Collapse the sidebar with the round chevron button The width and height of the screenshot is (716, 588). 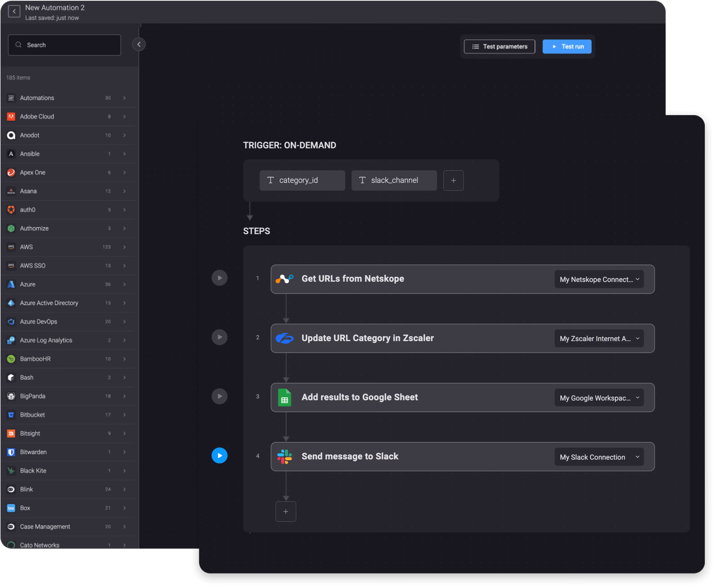(139, 44)
